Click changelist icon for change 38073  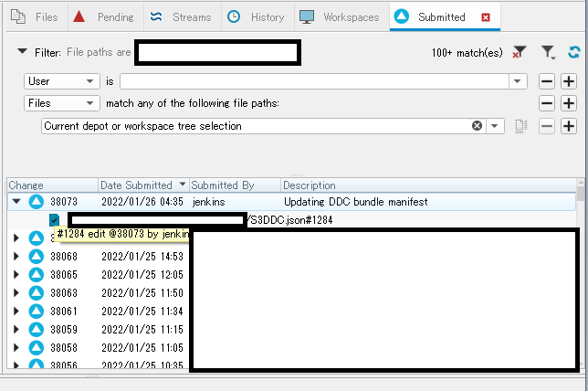click(x=37, y=202)
